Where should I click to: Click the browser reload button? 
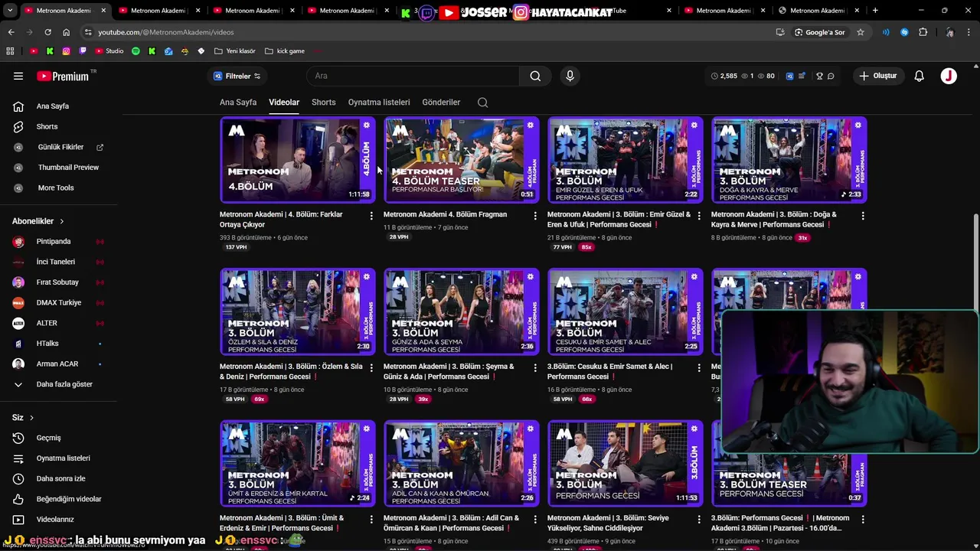[x=47, y=32]
